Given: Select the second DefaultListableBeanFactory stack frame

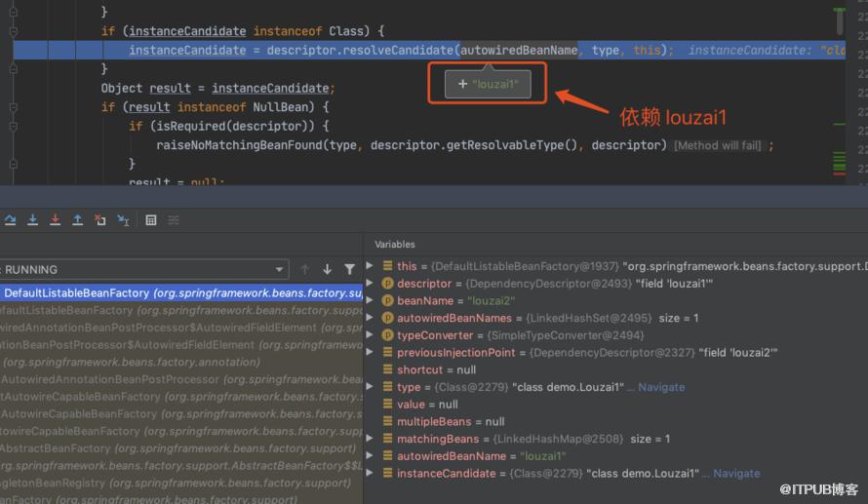Looking at the screenshot, I should tap(181, 310).
